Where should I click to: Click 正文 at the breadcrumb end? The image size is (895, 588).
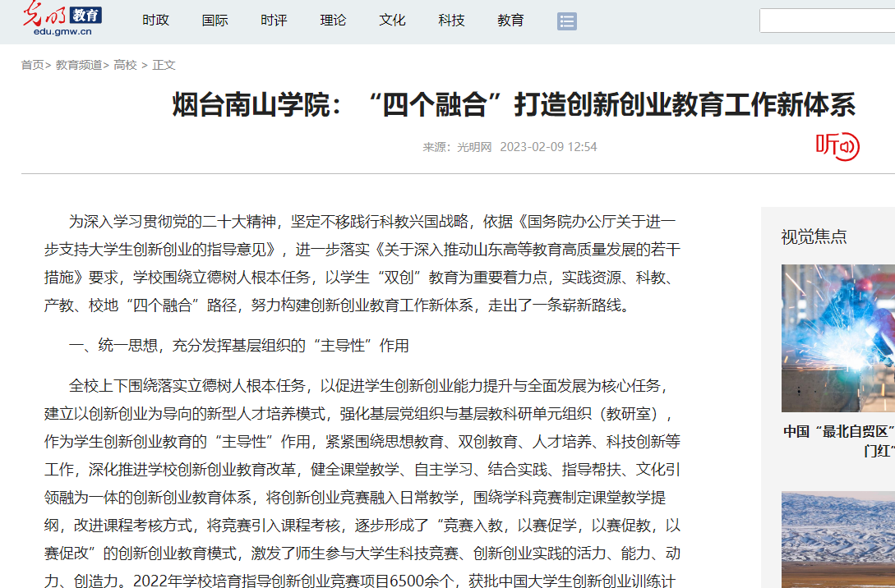[164, 65]
